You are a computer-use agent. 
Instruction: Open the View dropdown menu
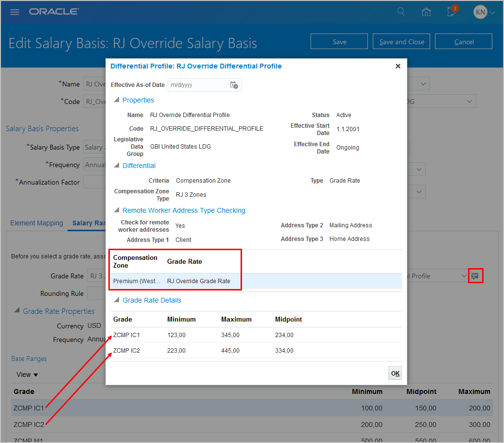point(27,375)
